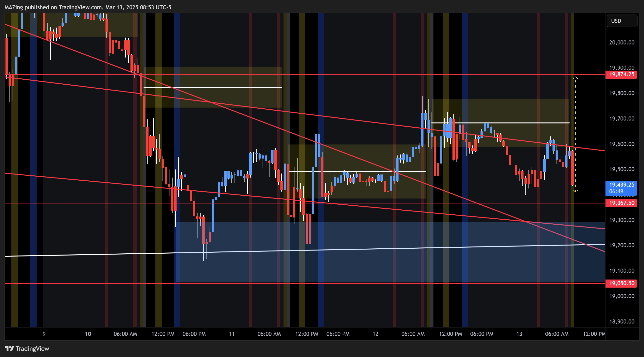Click 06:00 PM label before date 11

click(x=194, y=334)
